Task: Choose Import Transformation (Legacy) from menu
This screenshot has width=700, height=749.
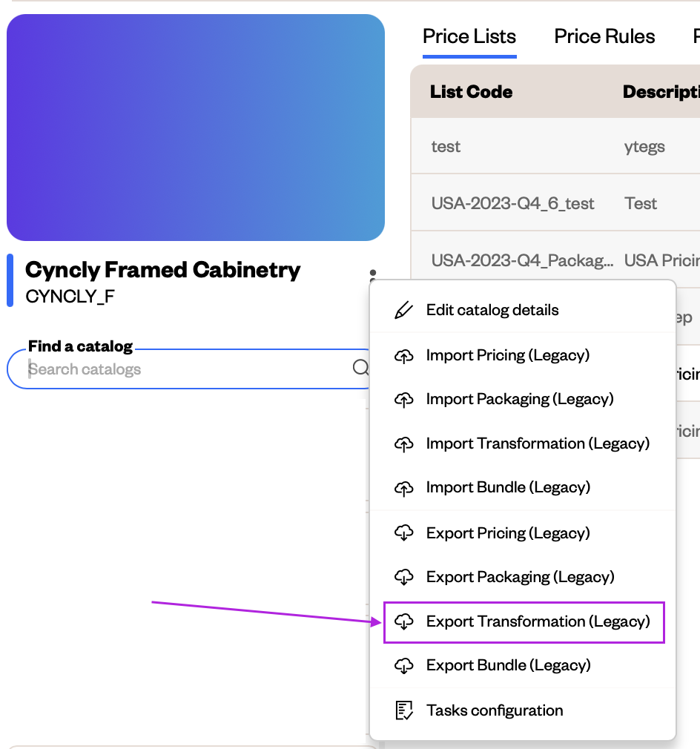Action: [x=524, y=443]
